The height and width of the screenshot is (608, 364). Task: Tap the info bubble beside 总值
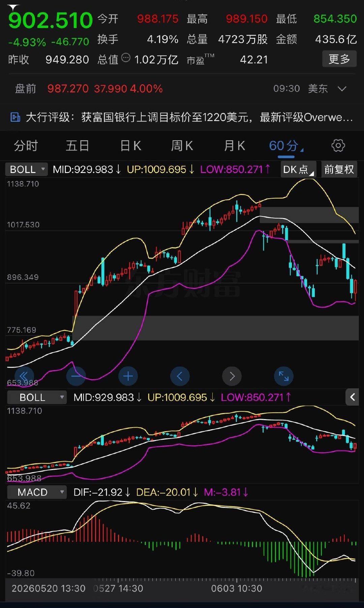point(126,58)
